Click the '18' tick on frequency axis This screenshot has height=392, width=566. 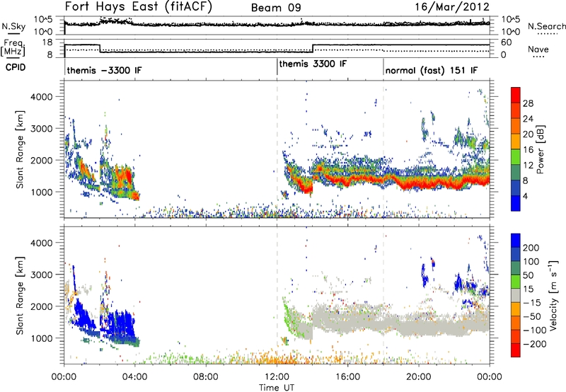coord(47,42)
